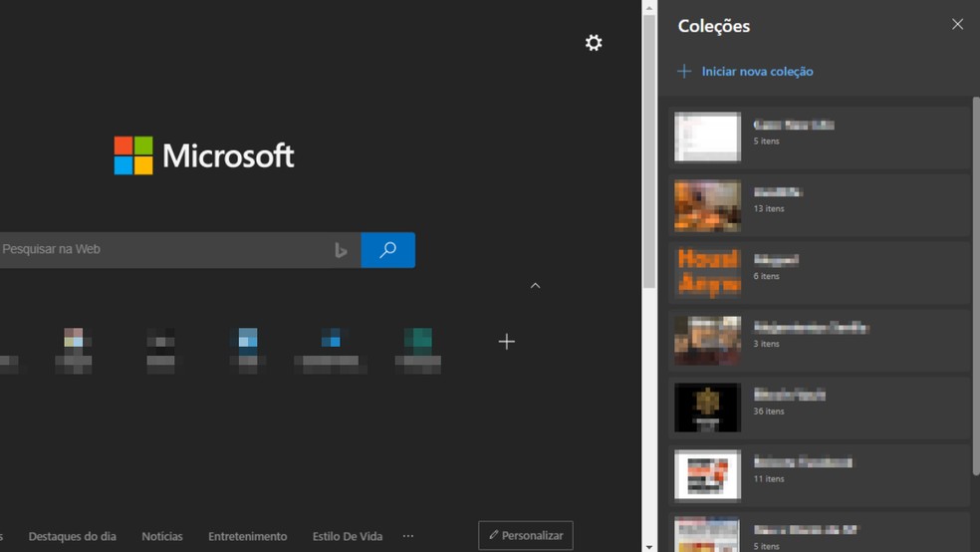This screenshot has width=980, height=552.
Task: Open the Entretenimento tab
Action: pyautogui.click(x=248, y=536)
